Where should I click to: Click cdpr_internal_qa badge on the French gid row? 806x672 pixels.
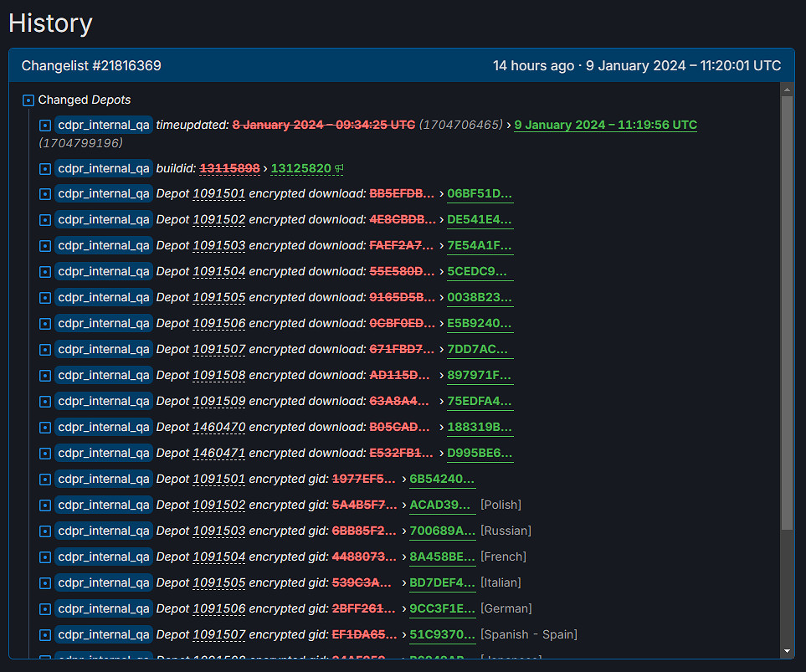click(104, 557)
